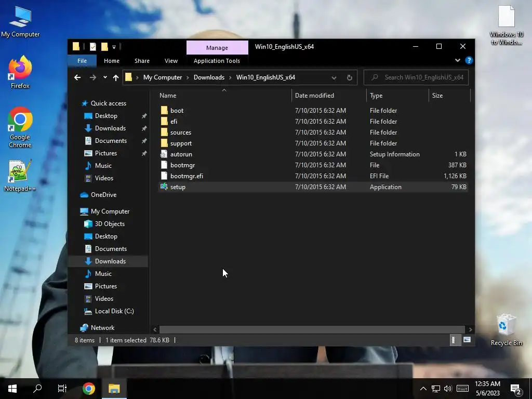Switch to the View ribbon tab
The height and width of the screenshot is (399, 532).
point(171,61)
